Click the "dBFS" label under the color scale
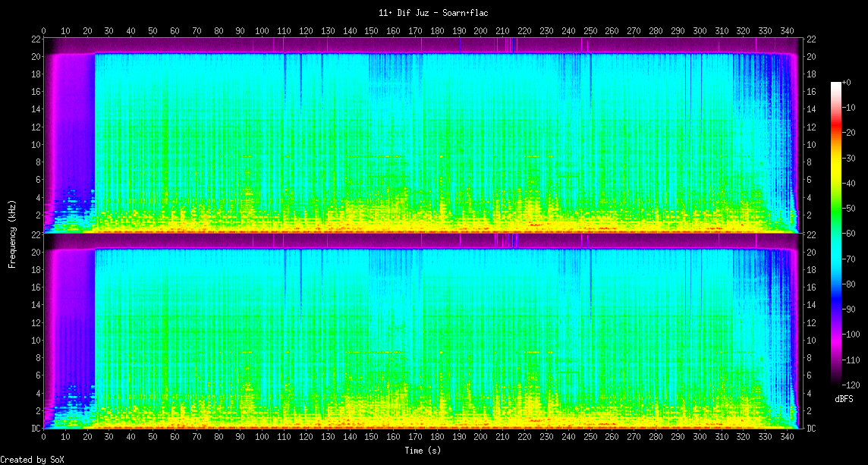Screen dimensions: 868x465 pos(844,398)
